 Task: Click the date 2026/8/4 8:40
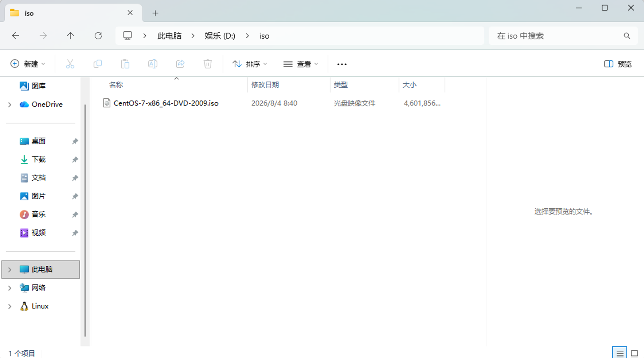(274, 103)
